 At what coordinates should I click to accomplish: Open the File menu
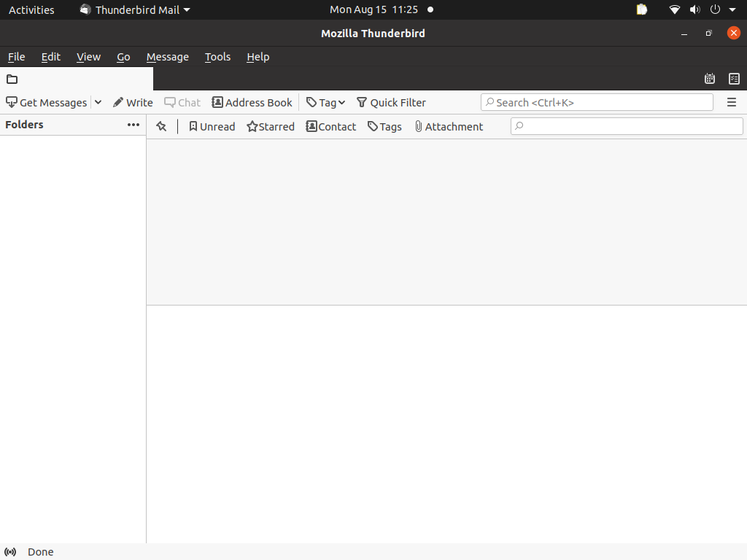[x=17, y=57]
